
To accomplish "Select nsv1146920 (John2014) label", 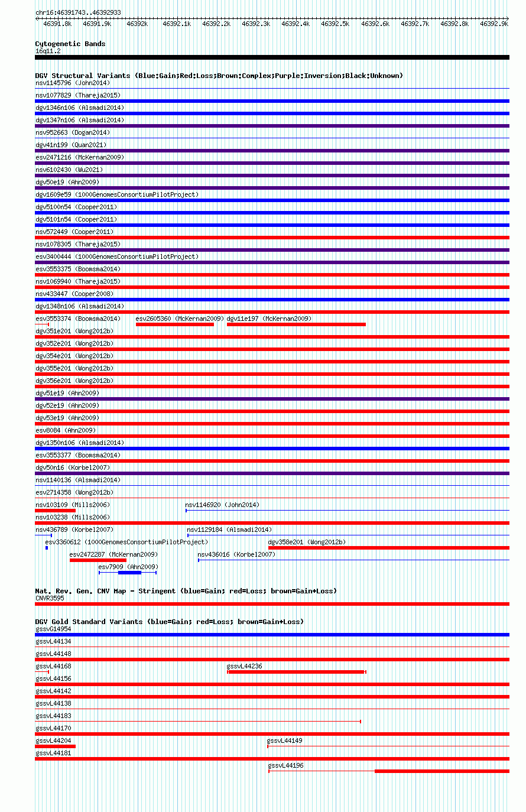I will tap(222, 505).
